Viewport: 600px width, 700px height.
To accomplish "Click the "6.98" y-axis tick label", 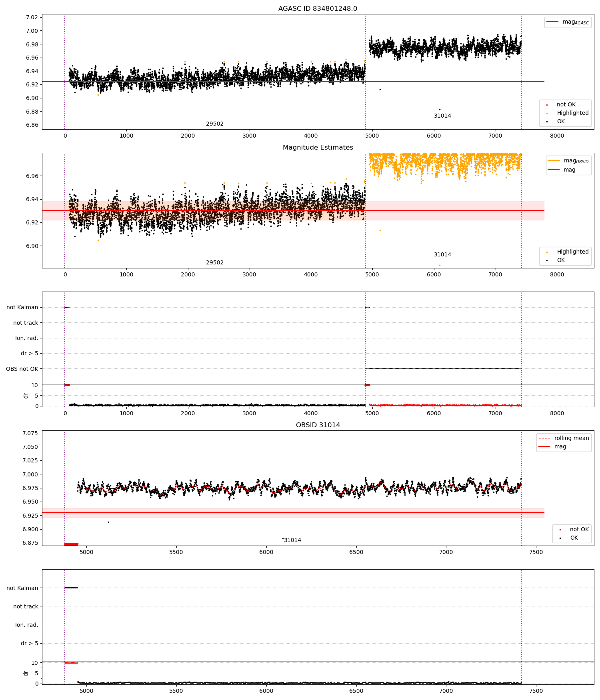I will pyautogui.click(x=32, y=44).
